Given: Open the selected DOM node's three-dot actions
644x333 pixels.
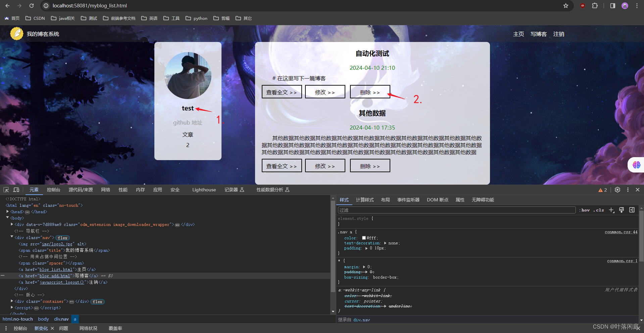Looking at the screenshot, I should (3, 276).
